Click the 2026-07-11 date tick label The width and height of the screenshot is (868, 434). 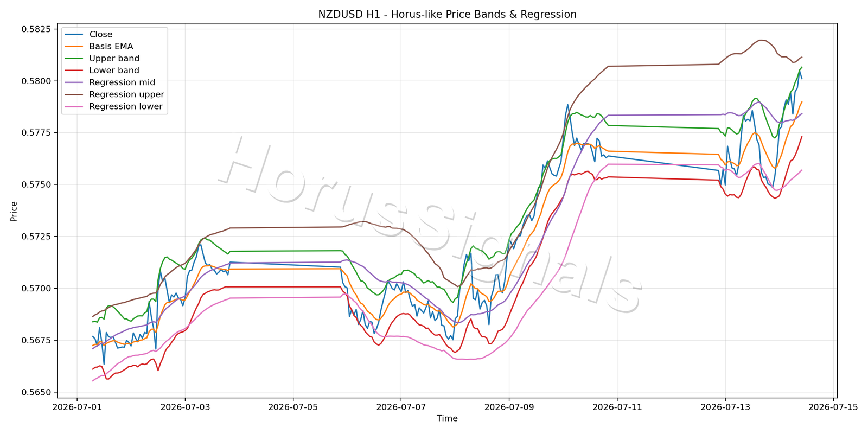click(617, 406)
